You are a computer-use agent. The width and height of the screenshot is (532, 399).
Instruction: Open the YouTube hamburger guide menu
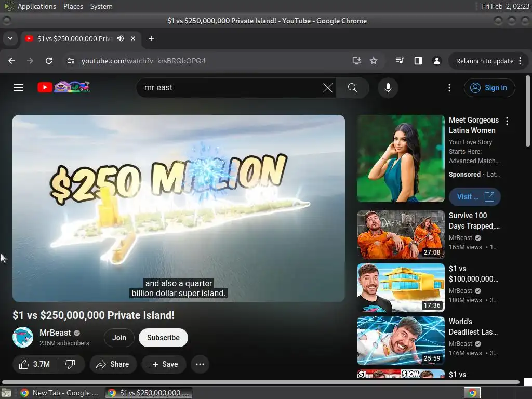(19, 87)
